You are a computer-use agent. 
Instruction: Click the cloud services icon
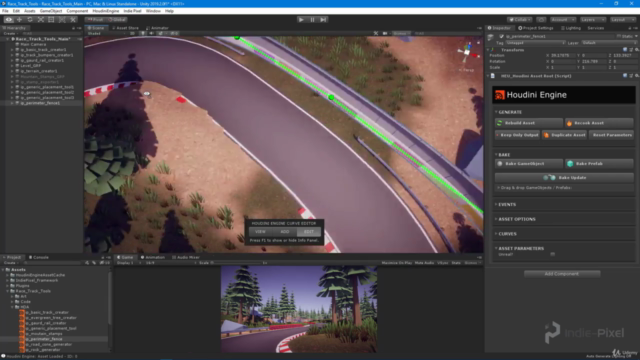click(541, 20)
